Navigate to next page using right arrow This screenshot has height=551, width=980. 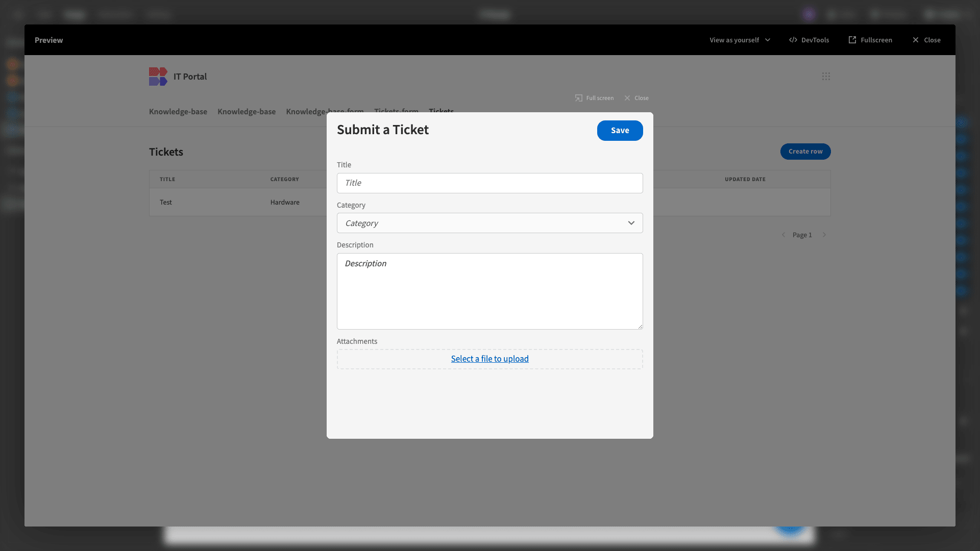pyautogui.click(x=824, y=235)
